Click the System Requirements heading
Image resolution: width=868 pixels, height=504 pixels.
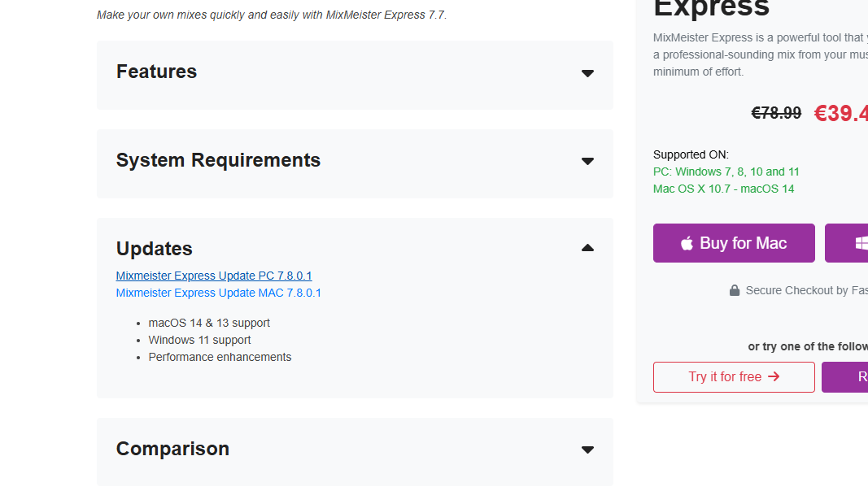218,160
